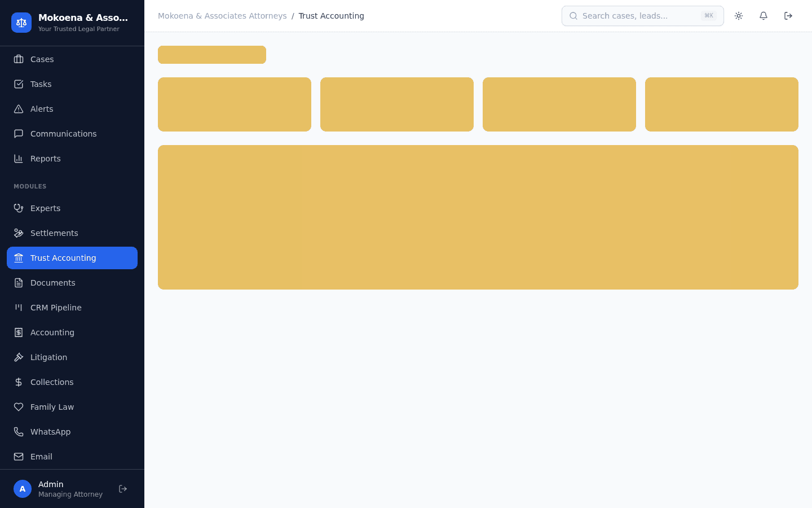
Task: Click the Admin avatar circle
Action: 23,489
